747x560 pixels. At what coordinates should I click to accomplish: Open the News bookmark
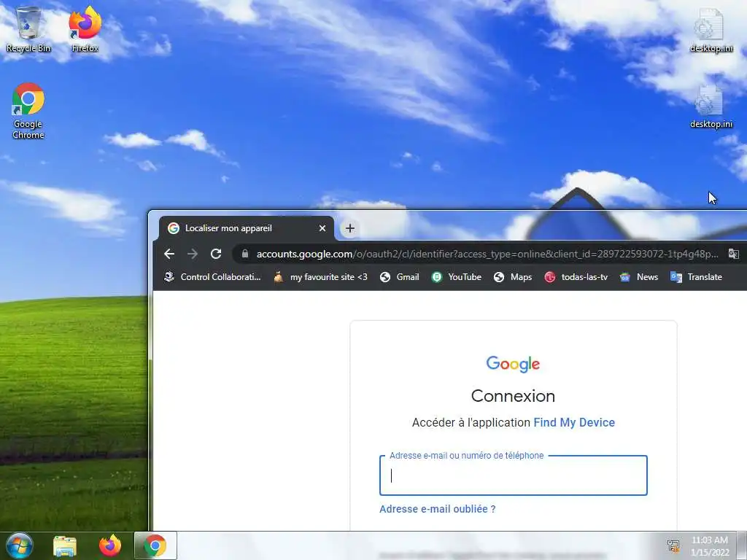click(x=639, y=277)
